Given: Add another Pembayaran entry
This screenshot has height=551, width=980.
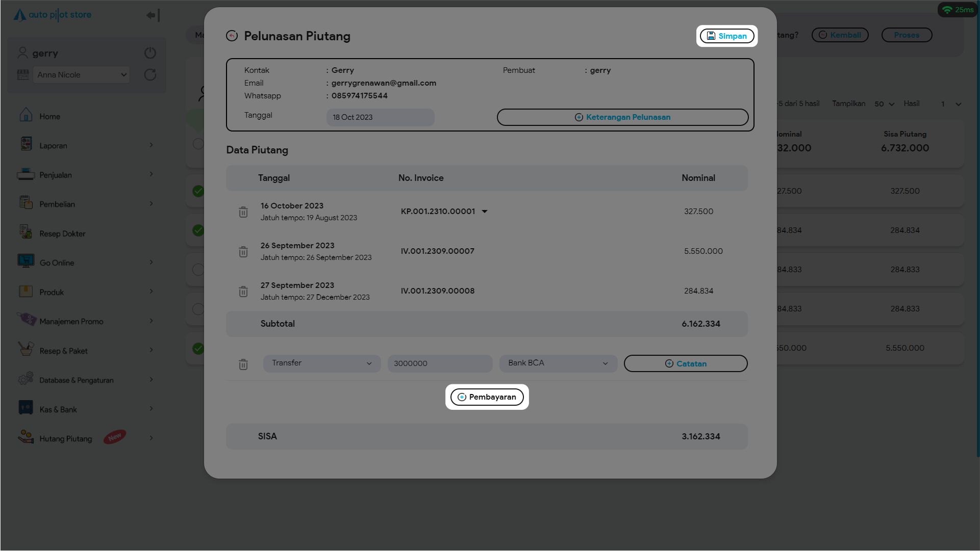Looking at the screenshot, I should 487,397.
